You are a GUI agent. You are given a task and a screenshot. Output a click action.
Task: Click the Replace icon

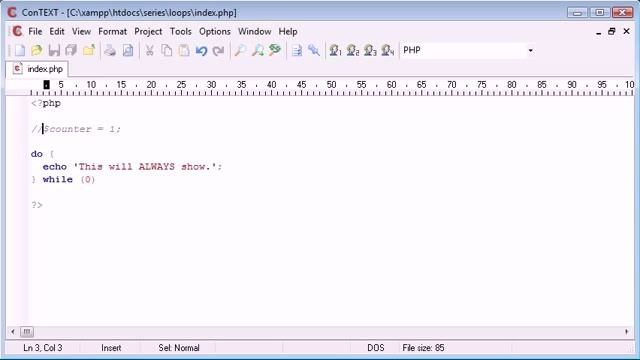tap(275, 51)
